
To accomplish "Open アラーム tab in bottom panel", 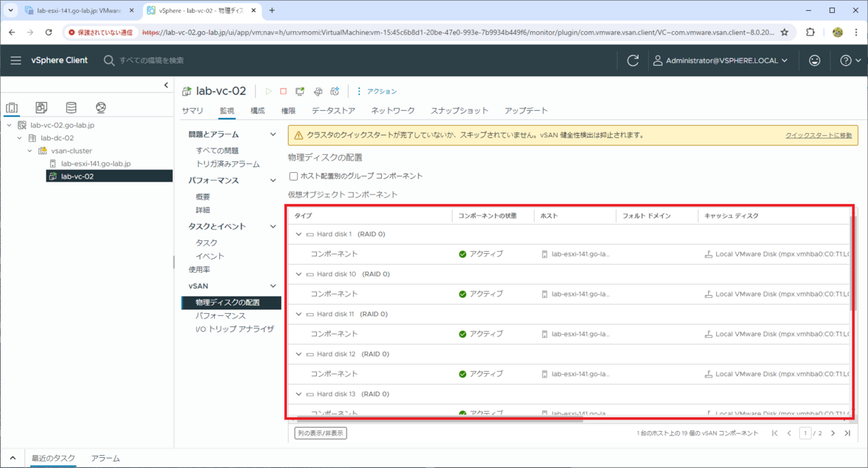I will [x=105, y=458].
